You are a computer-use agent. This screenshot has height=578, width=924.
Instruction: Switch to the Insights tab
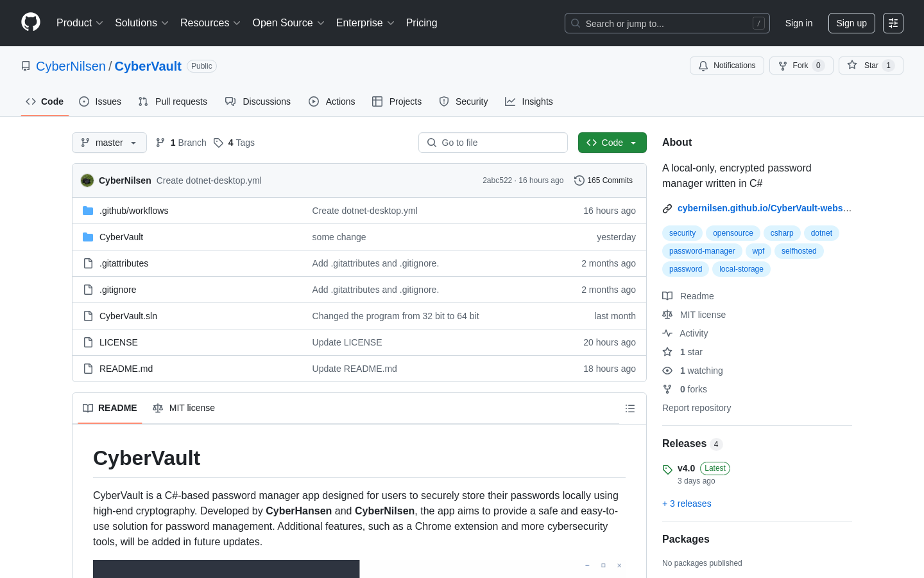click(x=529, y=101)
